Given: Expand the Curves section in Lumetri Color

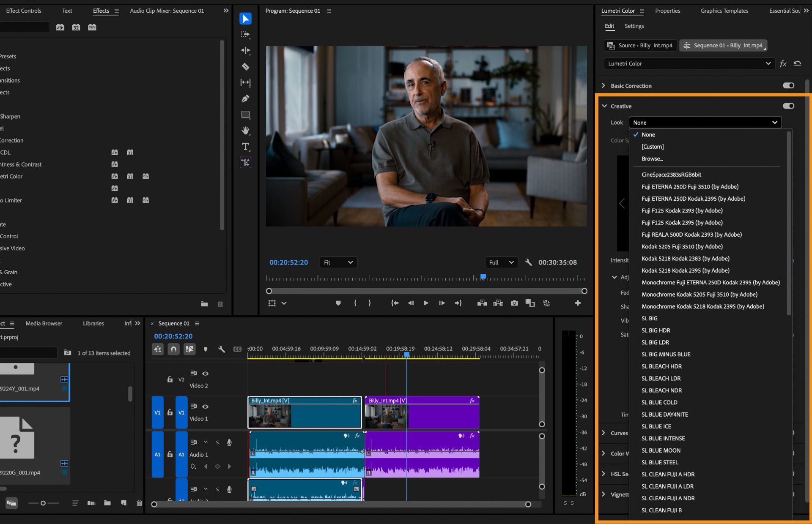Looking at the screenshot, I should coord(604,433).
